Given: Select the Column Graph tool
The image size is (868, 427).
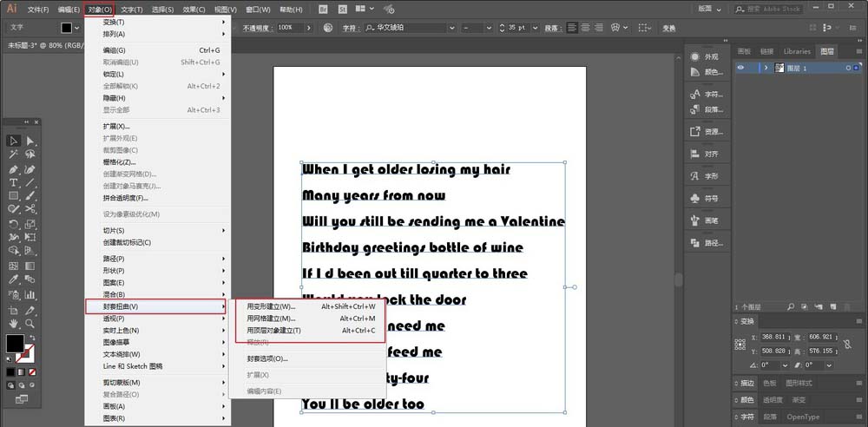Looking at the screenshot, I should [x=30, y=294].
